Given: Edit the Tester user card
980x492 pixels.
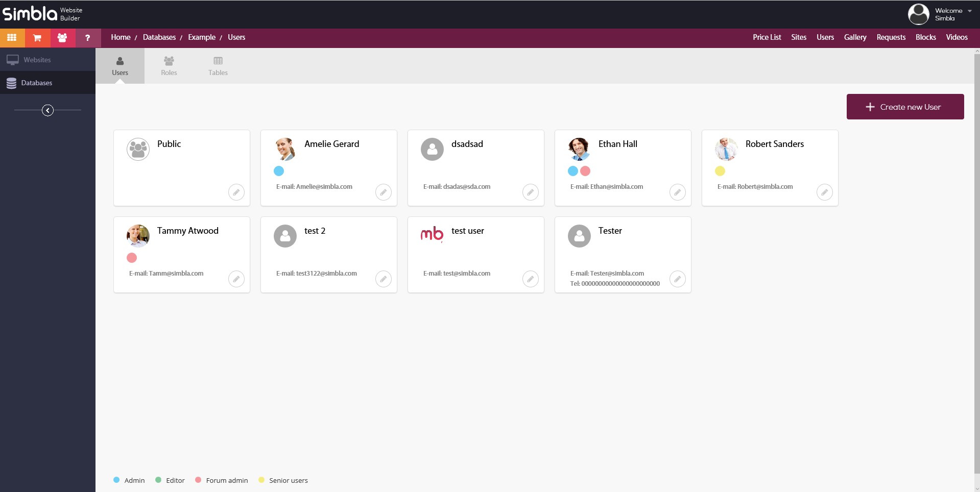Looking at the screenshot, I should pos(678,279).
